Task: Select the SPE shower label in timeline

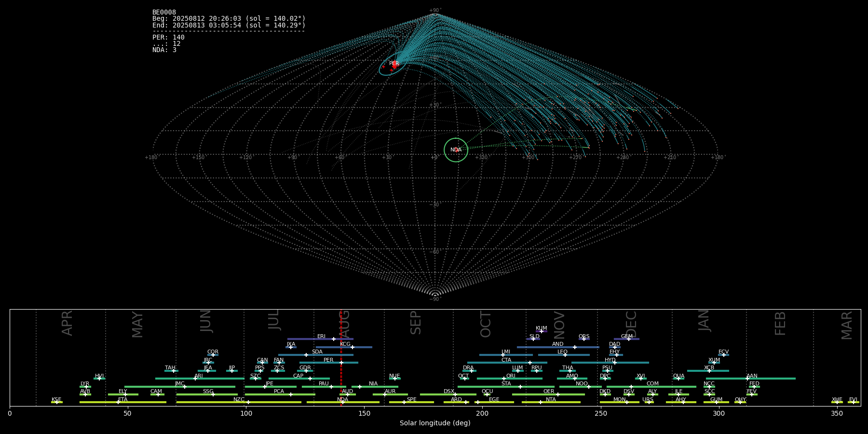Action: [x=411, y=400]
